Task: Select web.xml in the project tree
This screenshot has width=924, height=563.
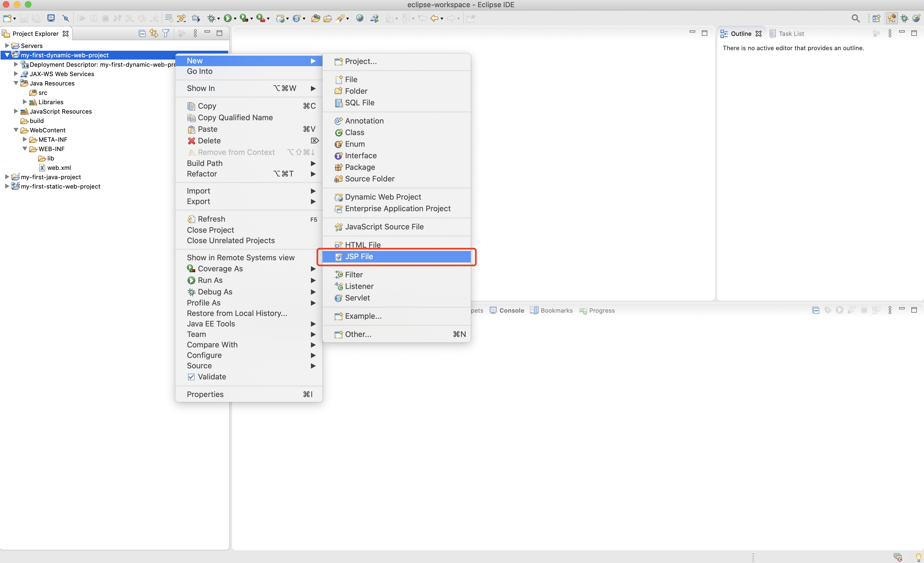Action: click(59, 167)
